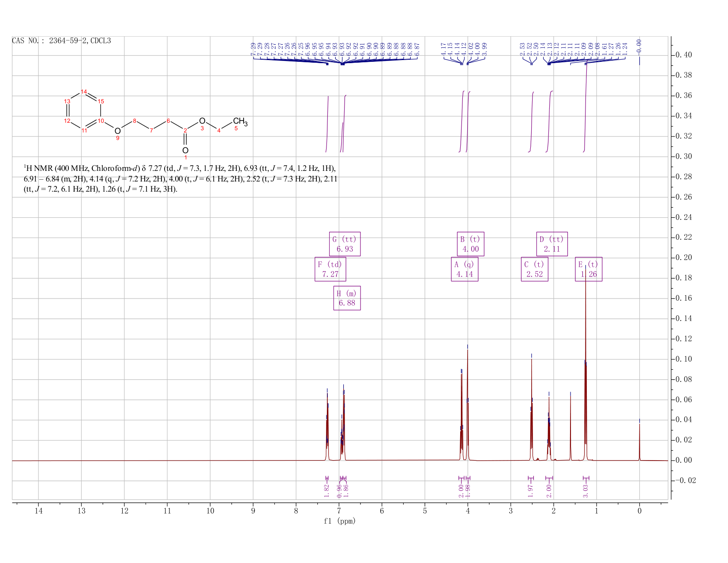The width and height of the screenshot is (728, 563).
Task: Select multiplet label box C (t) 2.52
Action: point(534,269)
